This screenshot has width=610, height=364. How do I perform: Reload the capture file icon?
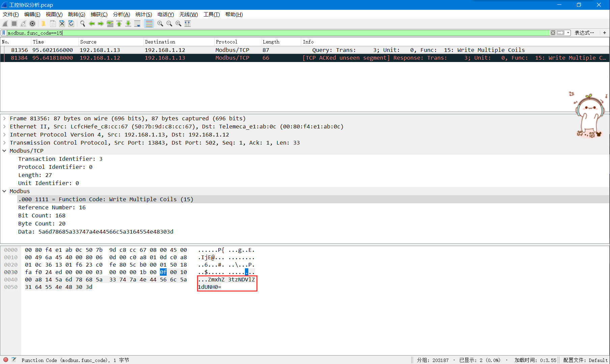coord(71,24)
